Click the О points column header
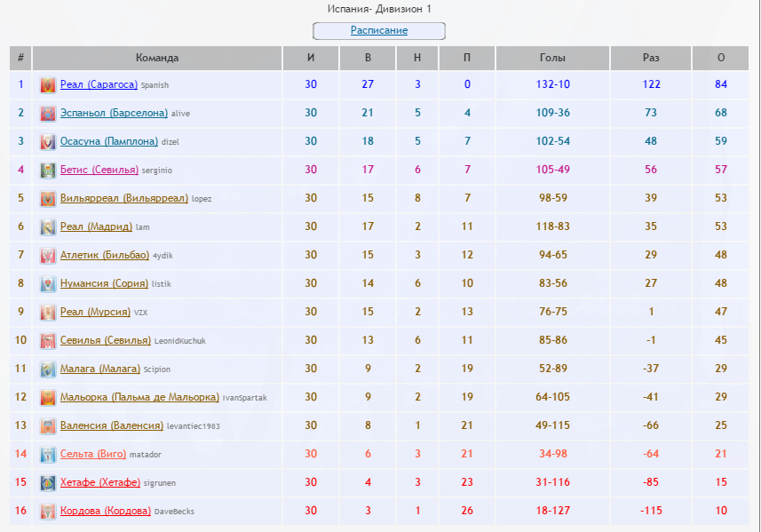Image resolution: width=761 pixels, height=532 pixels. pos(721,58)
